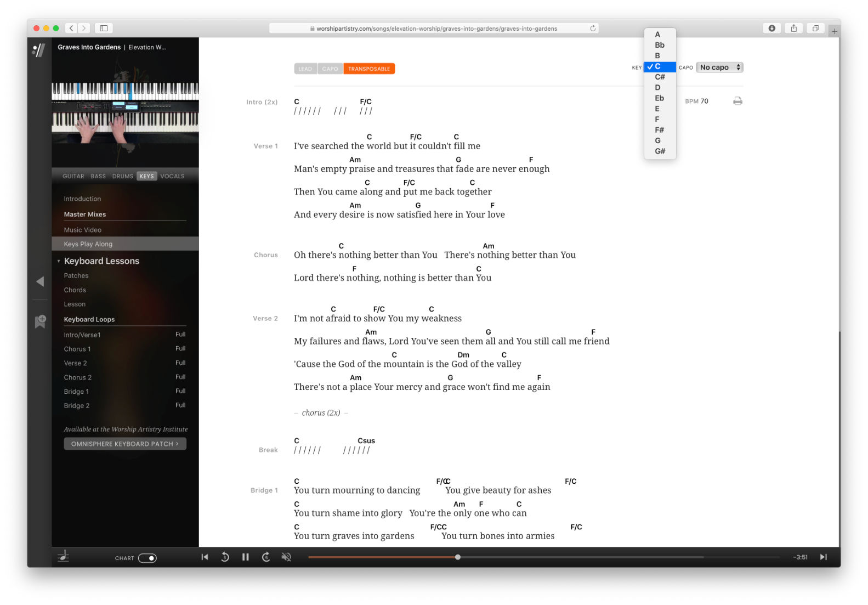Click the print chord chart icon
The width and height of the screenshot is (868, 605).
pos(737,101)
